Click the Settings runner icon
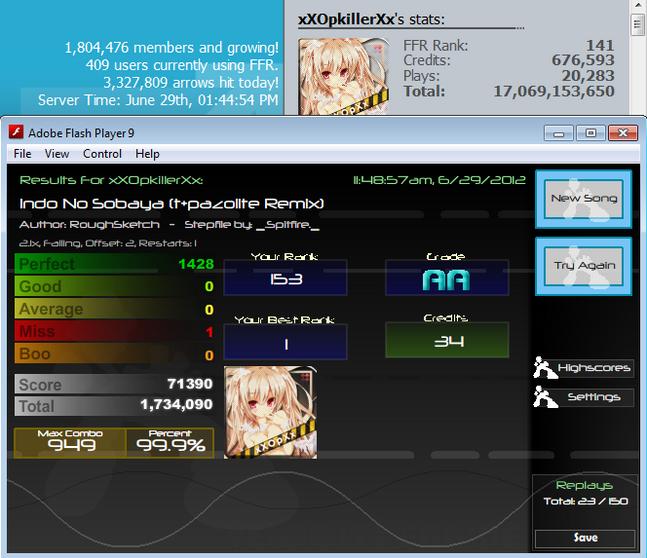 pyautogui.click(x=544, y=397)
